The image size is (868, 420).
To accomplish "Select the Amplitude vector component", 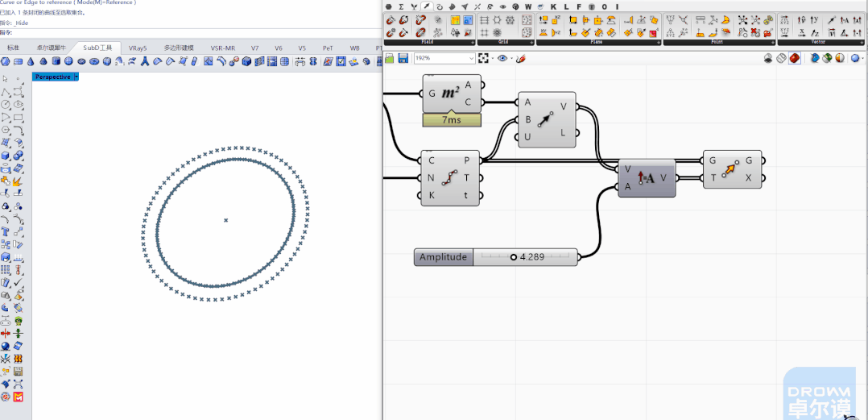I will point(647,178).
